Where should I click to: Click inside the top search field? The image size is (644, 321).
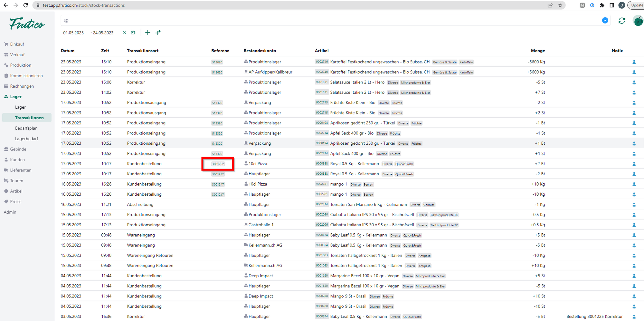pyautogui.click(x=322, y=21)
